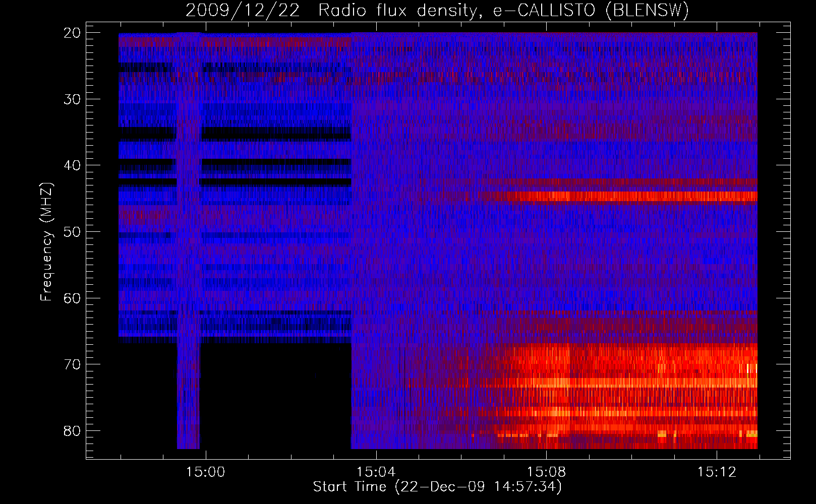Screen dimensions: 816x504
Task: Click the '15:04' time tick label
Action: click(376, 472)
